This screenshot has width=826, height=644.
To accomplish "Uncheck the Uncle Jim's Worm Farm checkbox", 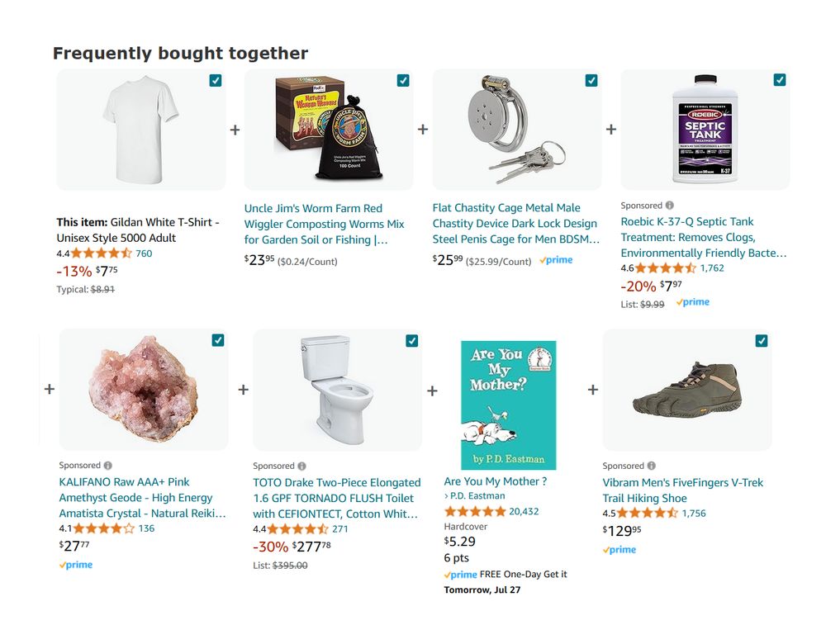I will tap(403, 80).
